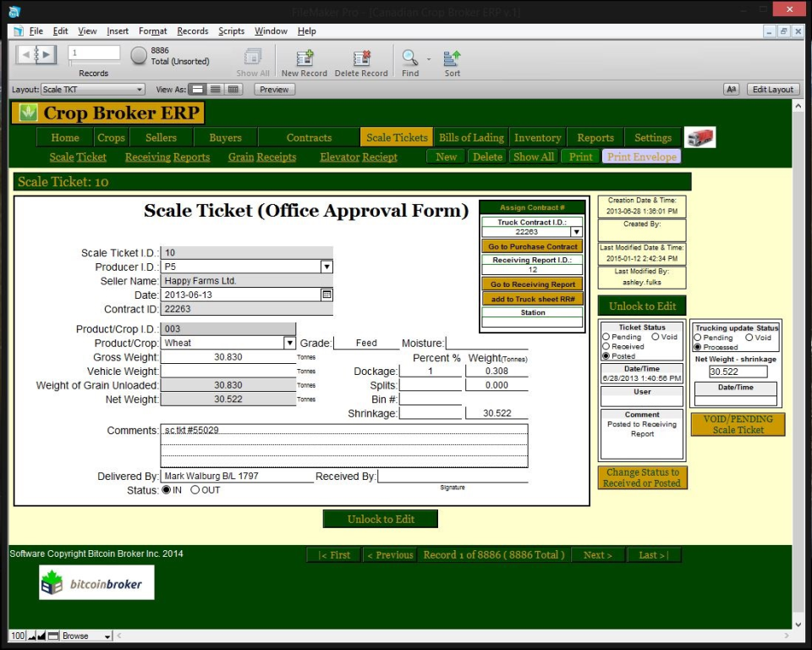Open the Grain Receipts link
Screen dimensions: 812x650
262,157
